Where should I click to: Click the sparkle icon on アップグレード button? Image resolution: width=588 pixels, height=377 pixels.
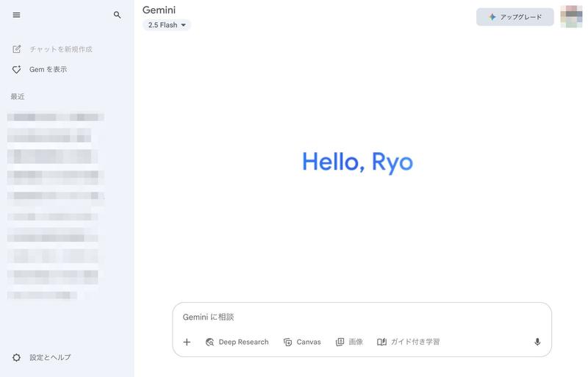(x=492, y=17)
